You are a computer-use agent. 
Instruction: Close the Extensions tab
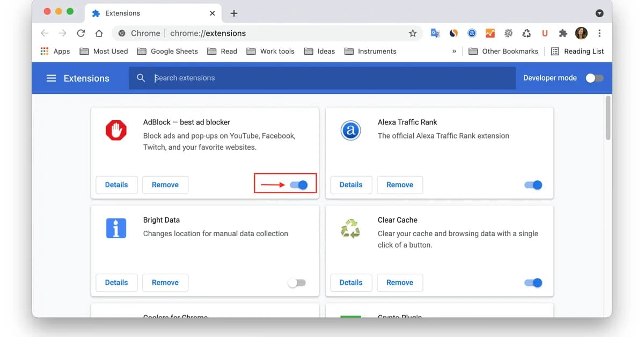tap(213, 13)
